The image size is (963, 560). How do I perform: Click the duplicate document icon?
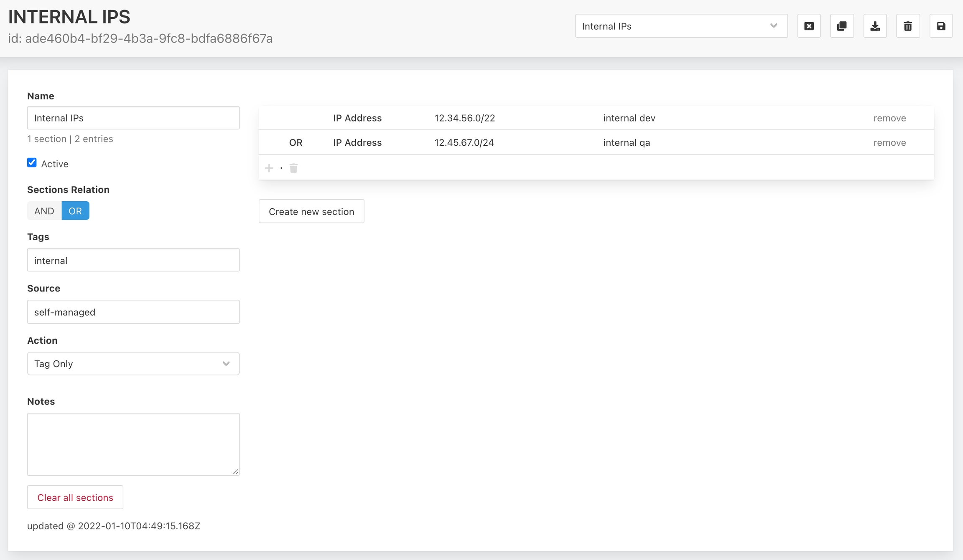842,26
